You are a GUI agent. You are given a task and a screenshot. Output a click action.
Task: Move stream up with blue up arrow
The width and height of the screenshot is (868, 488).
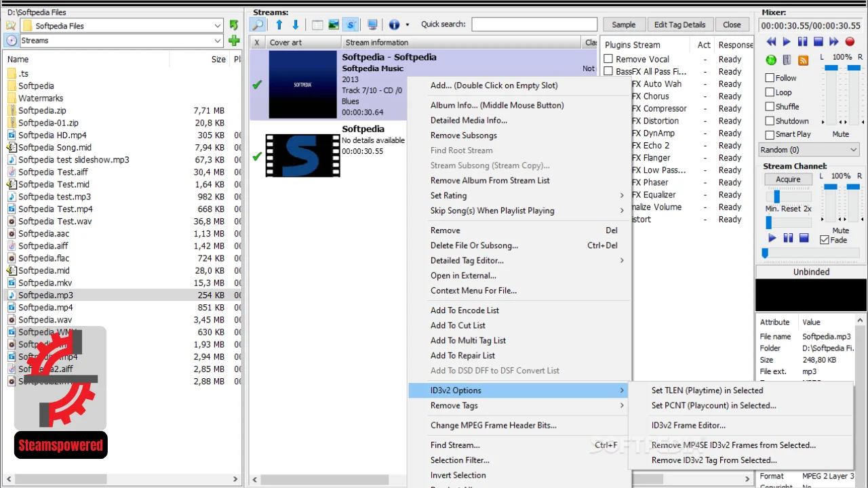coord(279,25)
